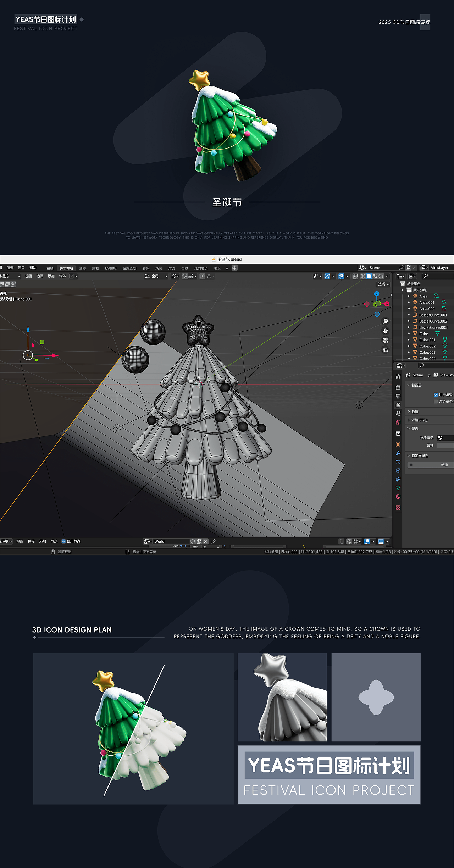The image size is (454, 868).
Task: Open the Object Constraints properties icon
Action: coord(398,479)
